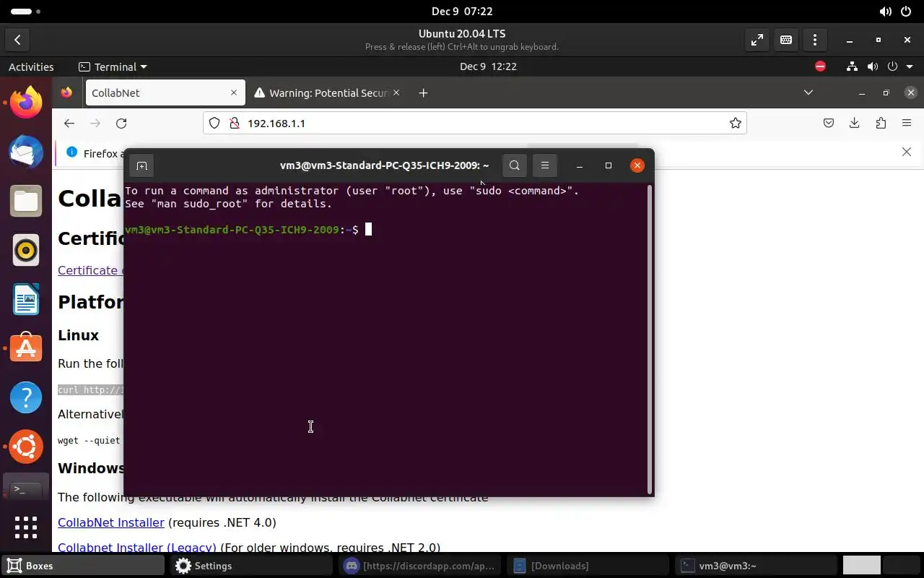The height and width of the screenshot is (578, 924).
Task: Click the wget --quiet command text
Action: click(x=89, y=440)
